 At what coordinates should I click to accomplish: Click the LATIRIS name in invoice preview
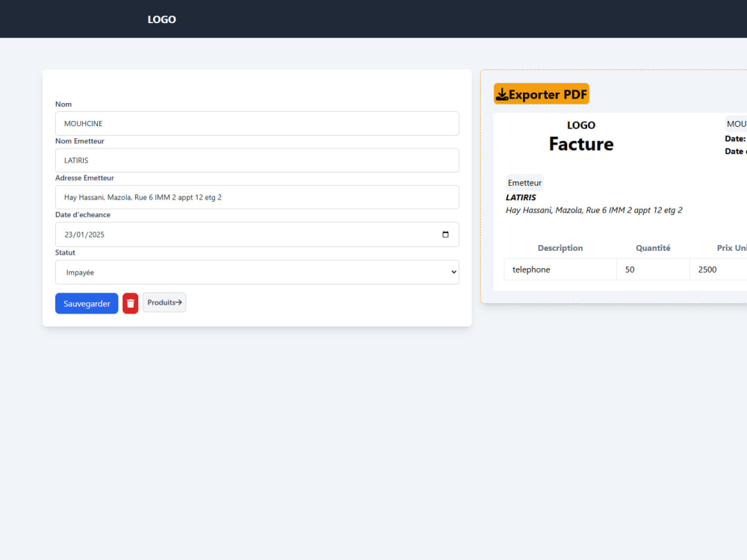pos(521,197)
